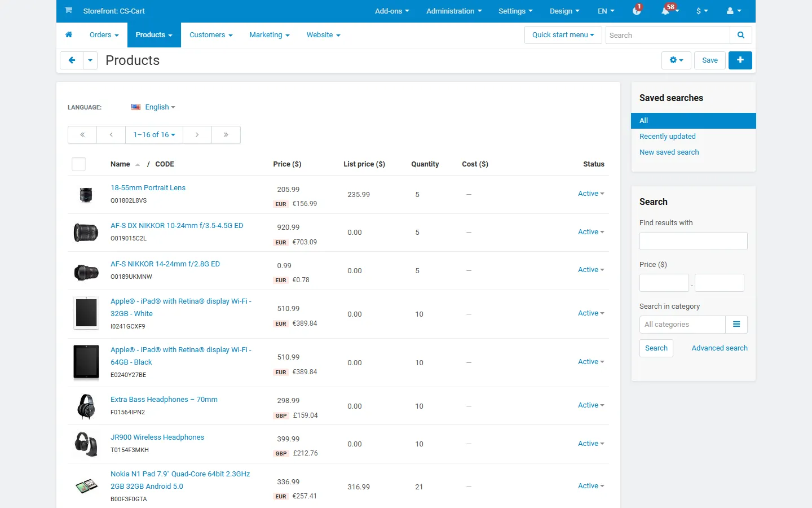Open the Marketing menu

pos(270,35)
